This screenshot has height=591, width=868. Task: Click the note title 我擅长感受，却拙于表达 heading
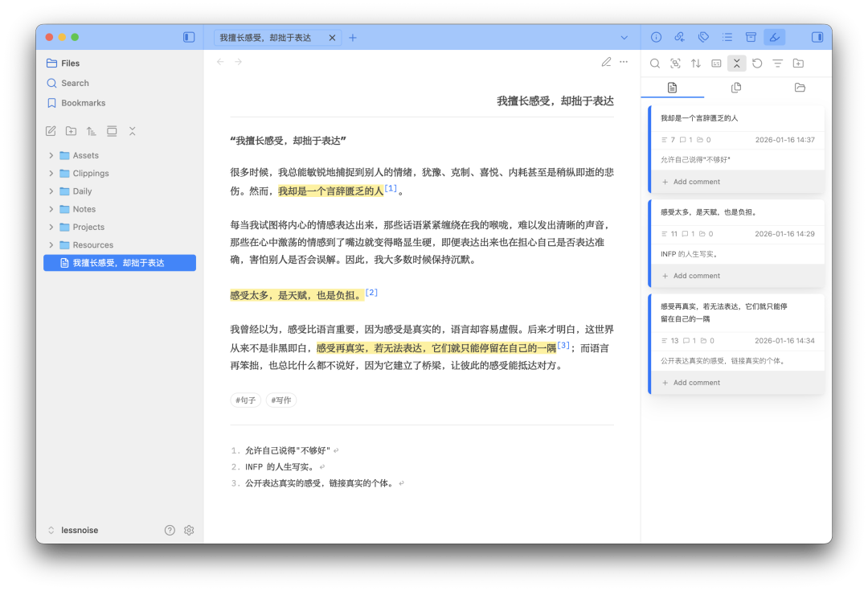click(555, 101)
